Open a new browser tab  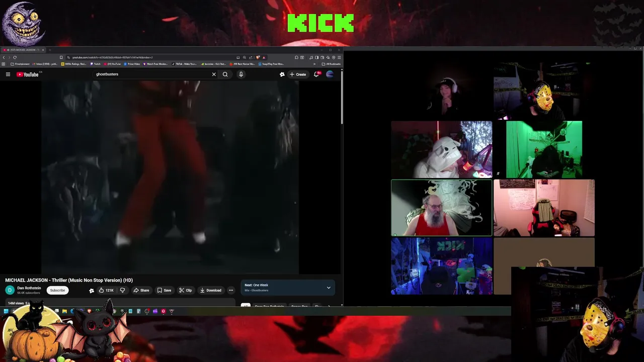50,50
